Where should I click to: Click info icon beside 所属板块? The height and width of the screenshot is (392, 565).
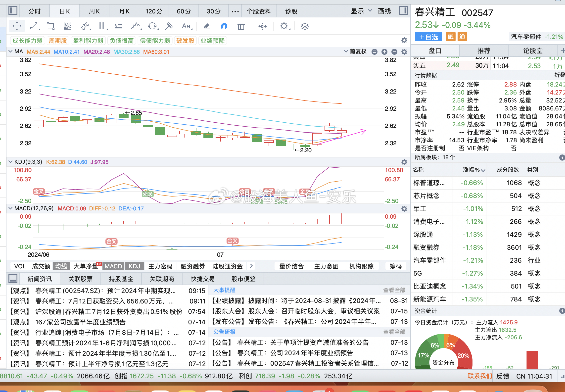click(562, 157)
